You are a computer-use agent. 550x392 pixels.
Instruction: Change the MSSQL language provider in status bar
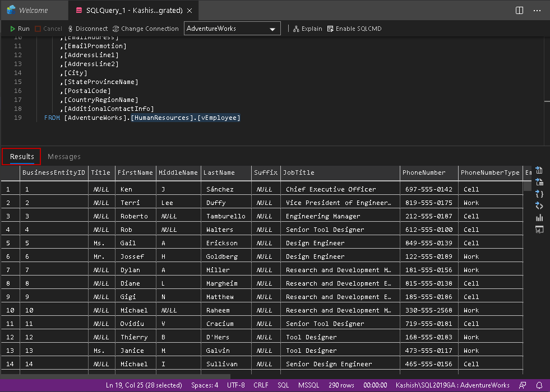click(x=308, y=385)
